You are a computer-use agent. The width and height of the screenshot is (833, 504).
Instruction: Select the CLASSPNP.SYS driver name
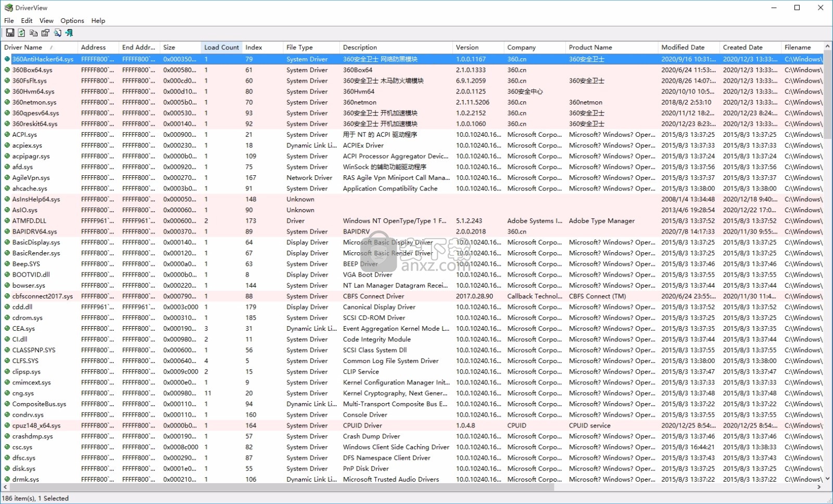point(34,350)
